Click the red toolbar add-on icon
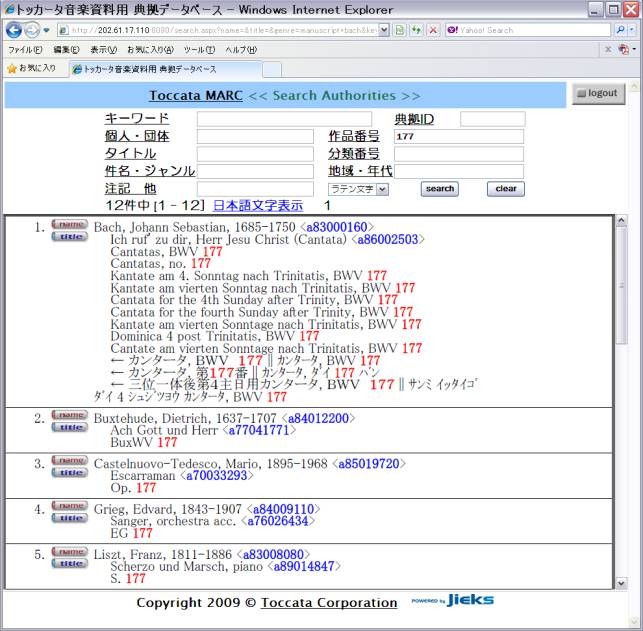The width and height of the screenshot is (643, 631). [624, 50]
